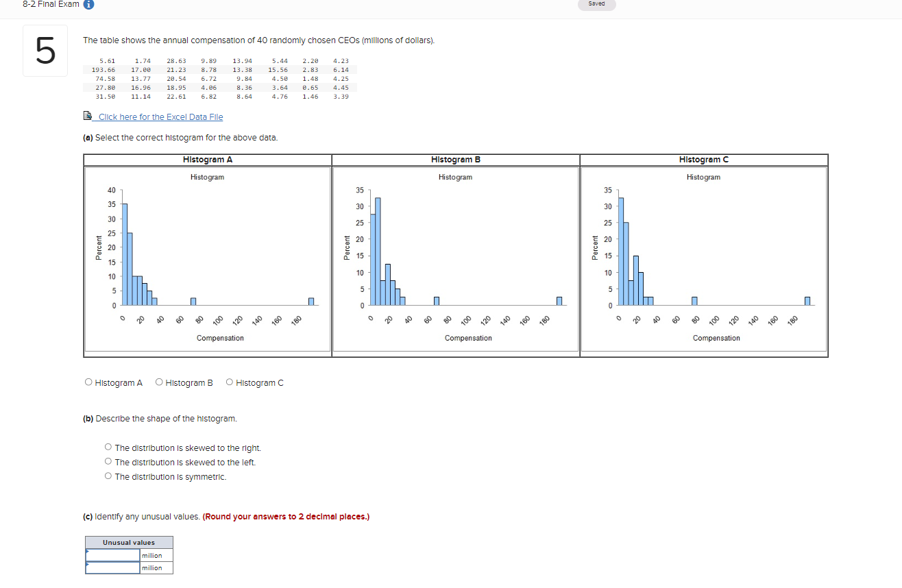Click the 0.65 data value
The width and height of the screenshot is (902, 588).
[310, 88]
